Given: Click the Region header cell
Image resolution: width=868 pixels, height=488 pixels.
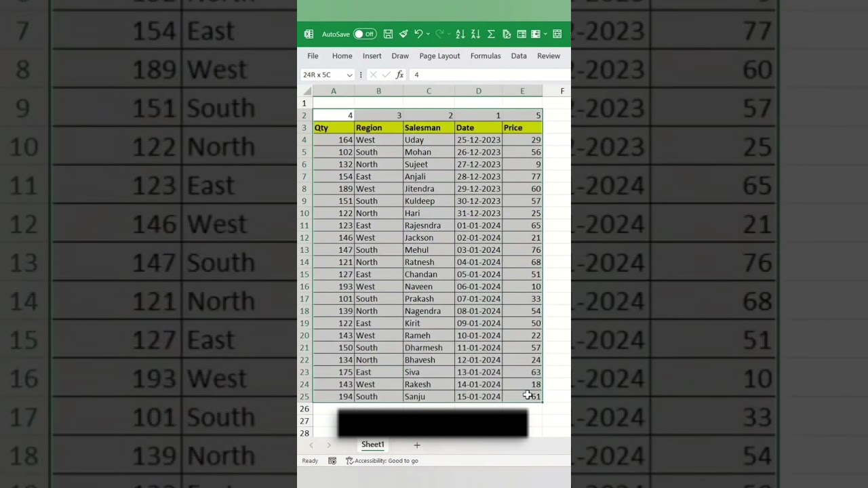Looking at the screenshot, I should 378,127.
